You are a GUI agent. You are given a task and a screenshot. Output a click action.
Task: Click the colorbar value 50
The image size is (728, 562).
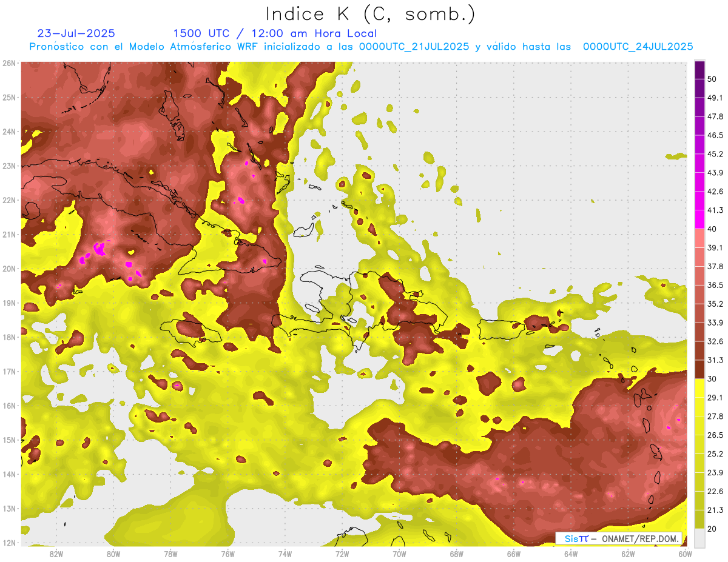(x=713, y=79)
